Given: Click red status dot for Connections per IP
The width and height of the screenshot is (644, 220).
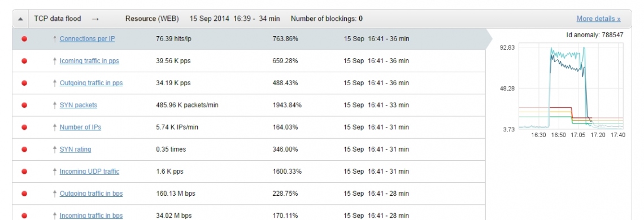Looking at the screenshot, I should click(24, 39).
